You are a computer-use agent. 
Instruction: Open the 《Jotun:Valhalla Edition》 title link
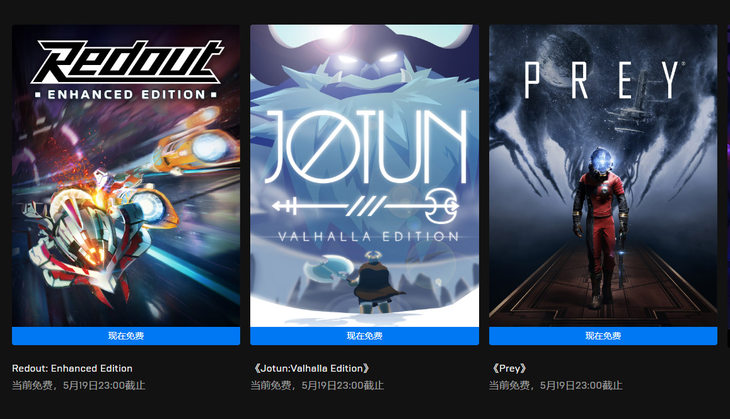coord(311,368)
